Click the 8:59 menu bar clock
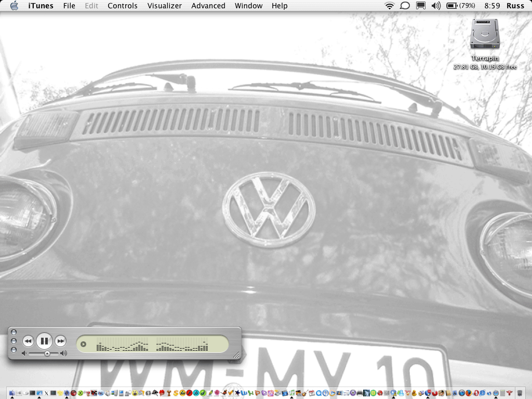 tap(493, 6)
